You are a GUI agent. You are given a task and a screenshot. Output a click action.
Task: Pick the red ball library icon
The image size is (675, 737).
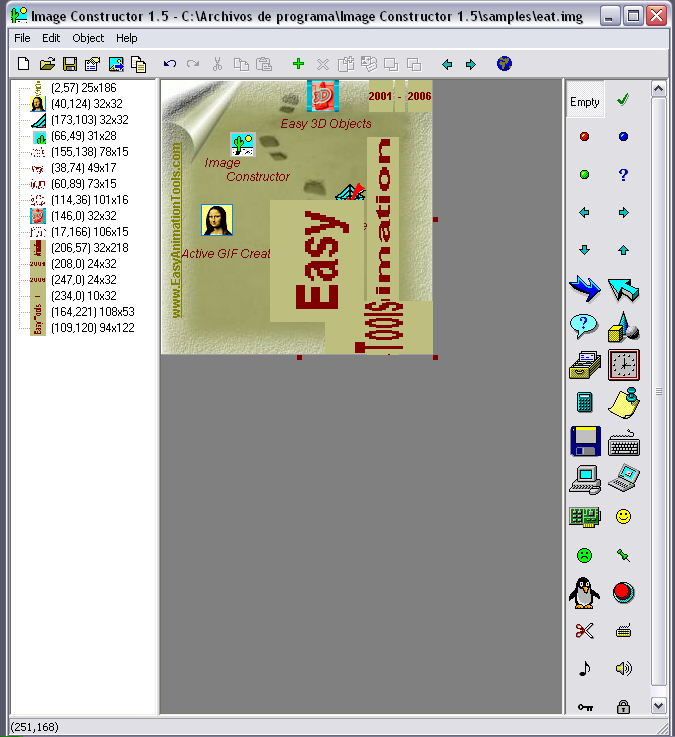584,136
